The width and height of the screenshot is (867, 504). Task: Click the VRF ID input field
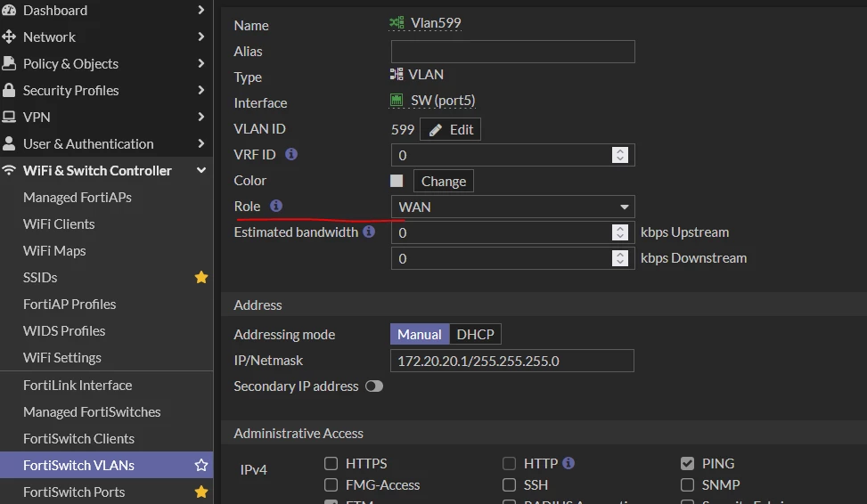pos(512,155)
